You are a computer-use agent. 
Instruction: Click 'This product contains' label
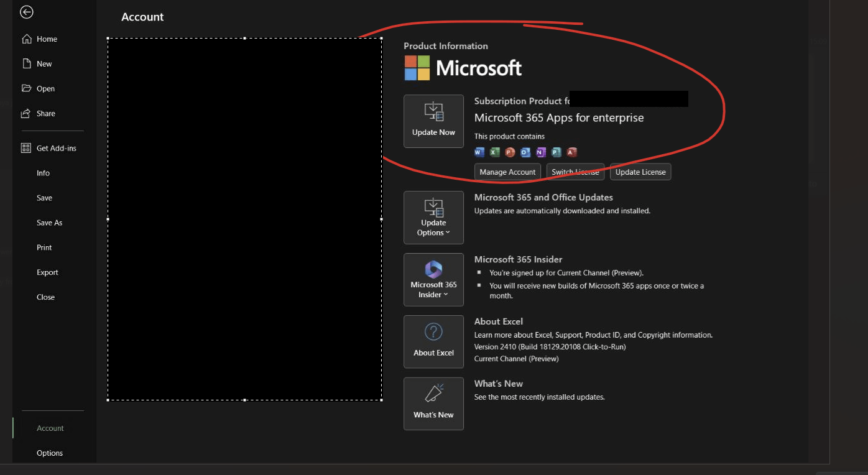(509, 136)
